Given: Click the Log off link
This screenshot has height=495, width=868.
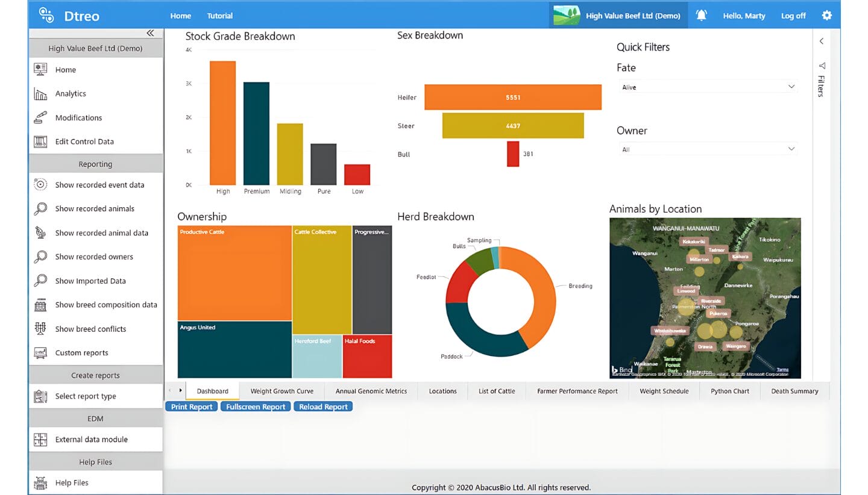Looking at the screenshot, I should [793, 16].
